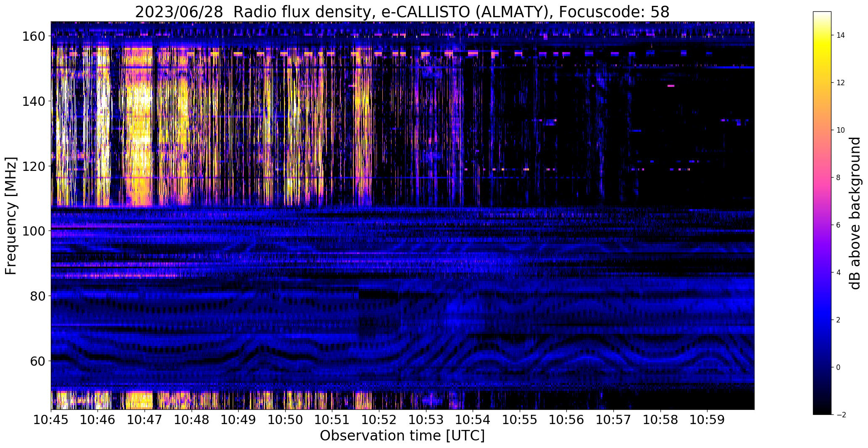Viewport: 868px width, 448px height.
Task: Click the colorbar tick label 14
Action: click(841, 35)
